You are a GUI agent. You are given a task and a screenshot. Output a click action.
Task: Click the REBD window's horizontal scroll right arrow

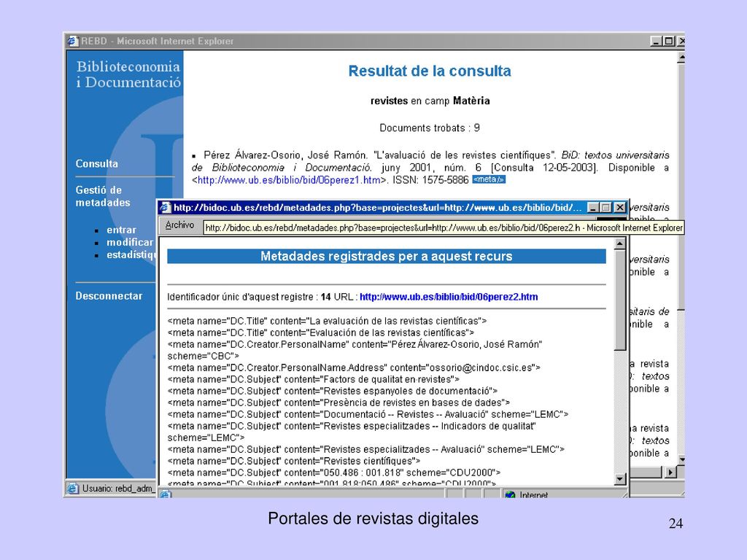pos(671,472)
